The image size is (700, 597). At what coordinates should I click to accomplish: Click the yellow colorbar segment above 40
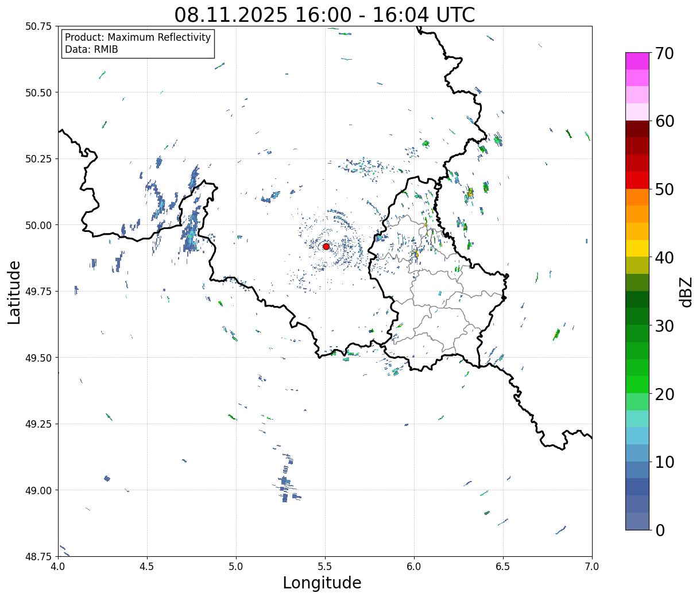(x=637, y=248)
